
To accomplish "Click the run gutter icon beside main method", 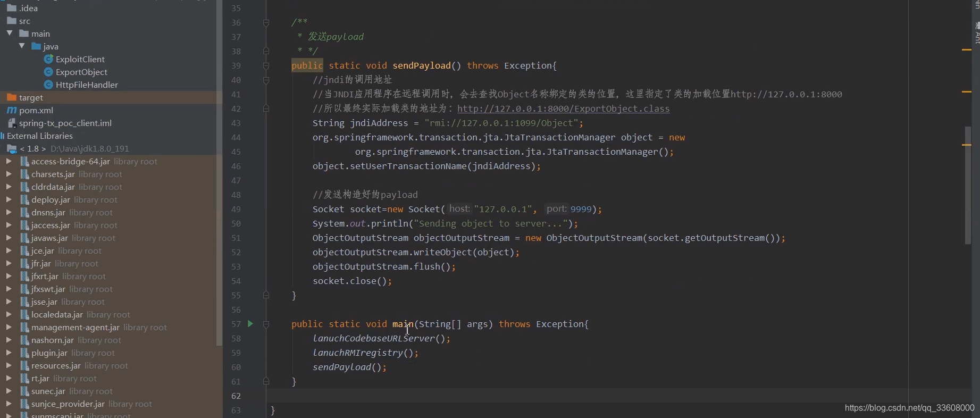I will pos(250,324).
